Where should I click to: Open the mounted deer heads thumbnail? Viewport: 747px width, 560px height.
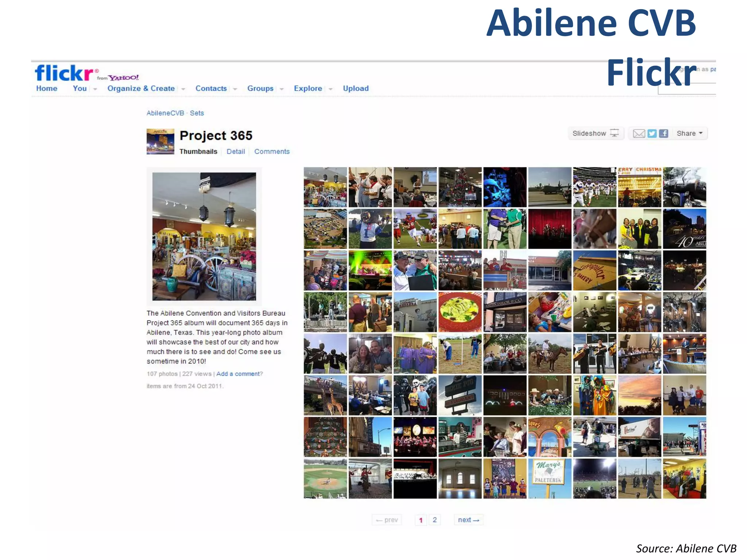685,312
